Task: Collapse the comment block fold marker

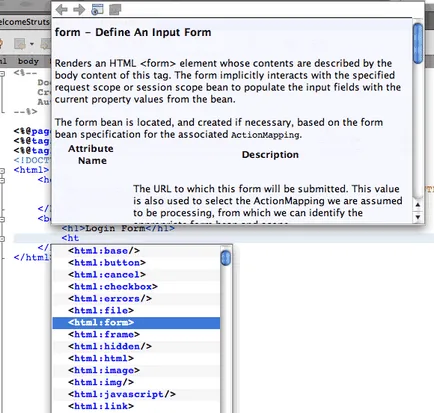Action: [x=2, y=74]
